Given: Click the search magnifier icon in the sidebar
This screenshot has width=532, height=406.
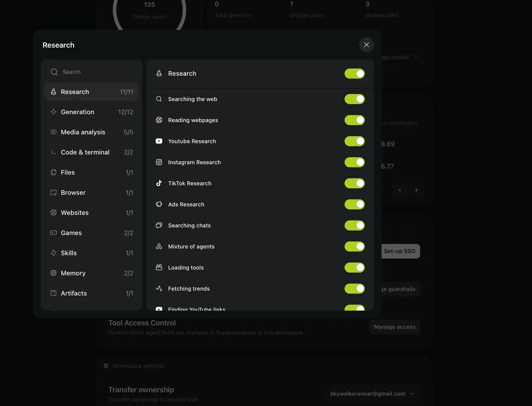Looking at the screenshot, I should (54, 72).
